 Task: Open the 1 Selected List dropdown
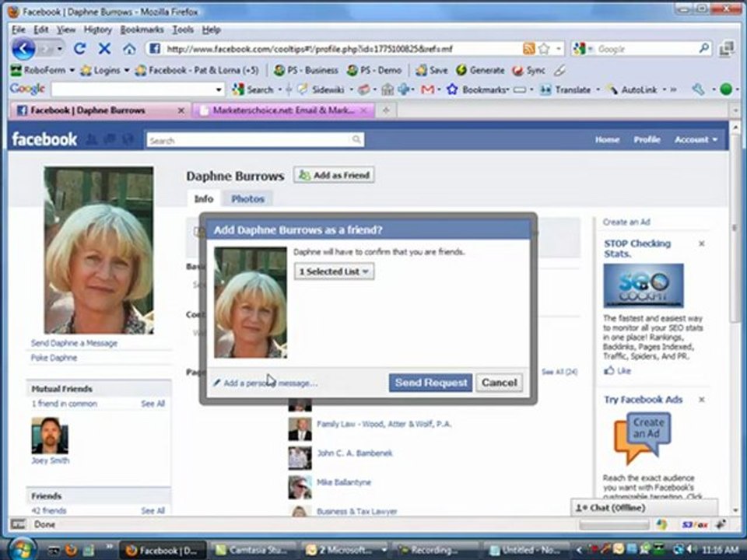[334, 271]
